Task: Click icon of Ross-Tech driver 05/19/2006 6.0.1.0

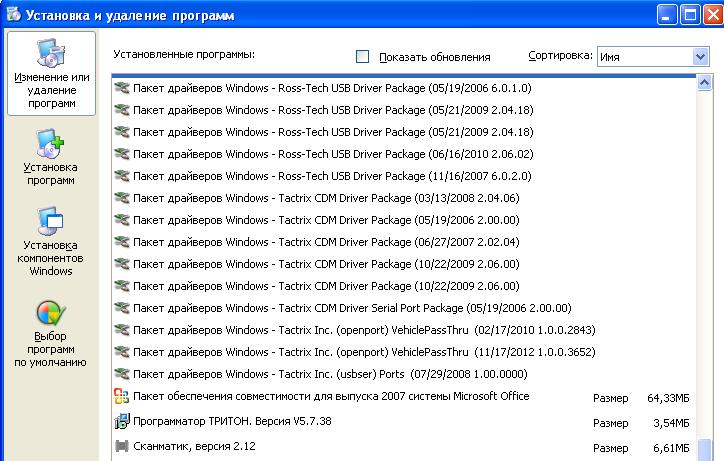Action: [121, 87]
